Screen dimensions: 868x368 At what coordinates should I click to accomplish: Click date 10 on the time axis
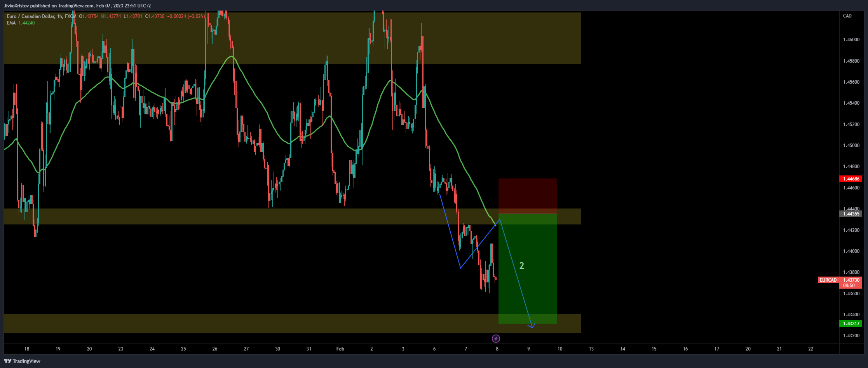tap(560, 349)
